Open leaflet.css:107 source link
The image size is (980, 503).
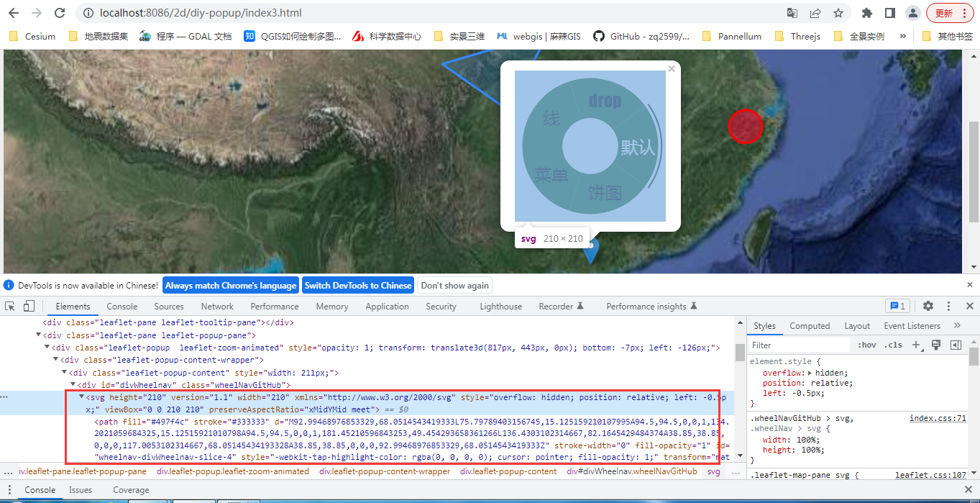coord(930,475)
